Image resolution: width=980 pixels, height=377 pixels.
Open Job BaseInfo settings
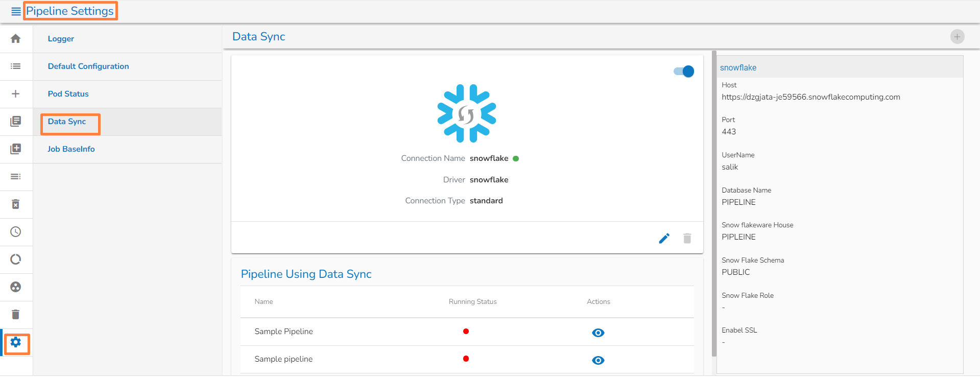(71, 149)
